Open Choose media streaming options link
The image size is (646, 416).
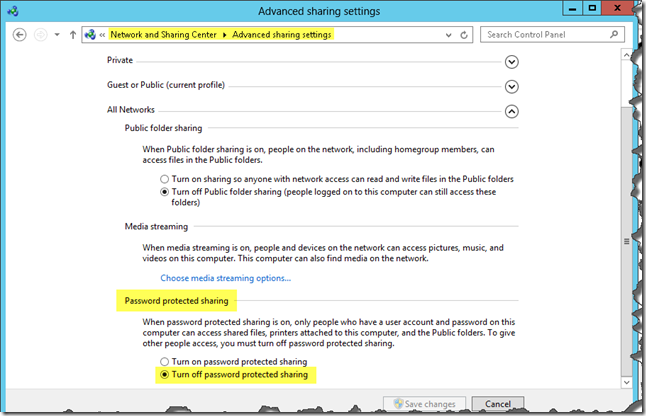[x=225, y=278]
